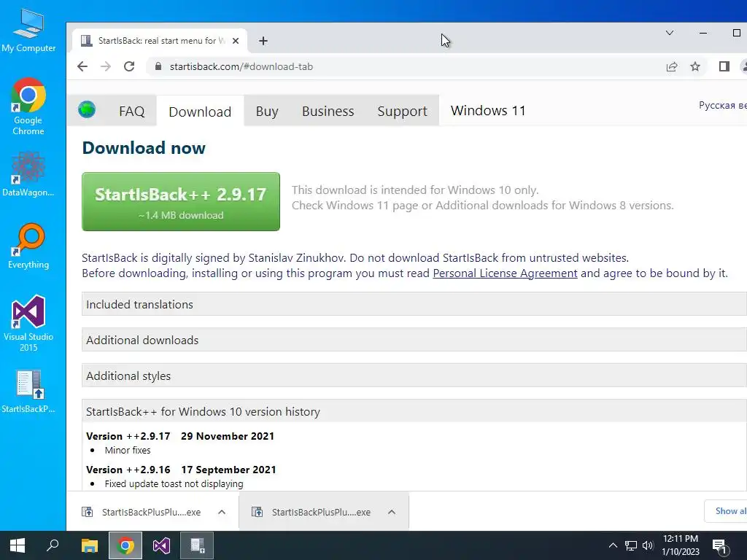Show hidden tray icons chevron
This screenshot has width=747, height=560.
click(x=613, y=545)
